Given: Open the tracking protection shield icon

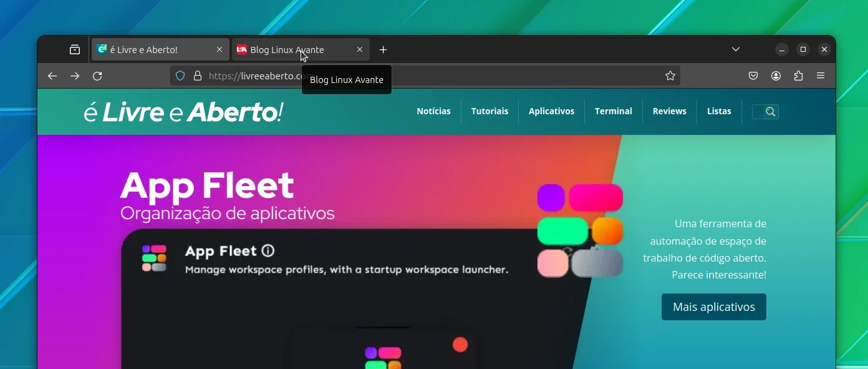Looking at the screenshot, I should 180,76.
